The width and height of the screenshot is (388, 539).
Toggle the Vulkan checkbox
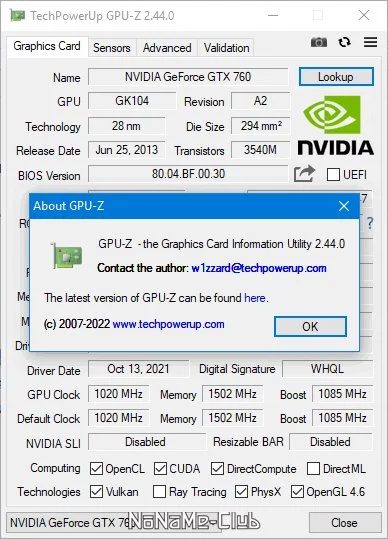pos(96,492)
